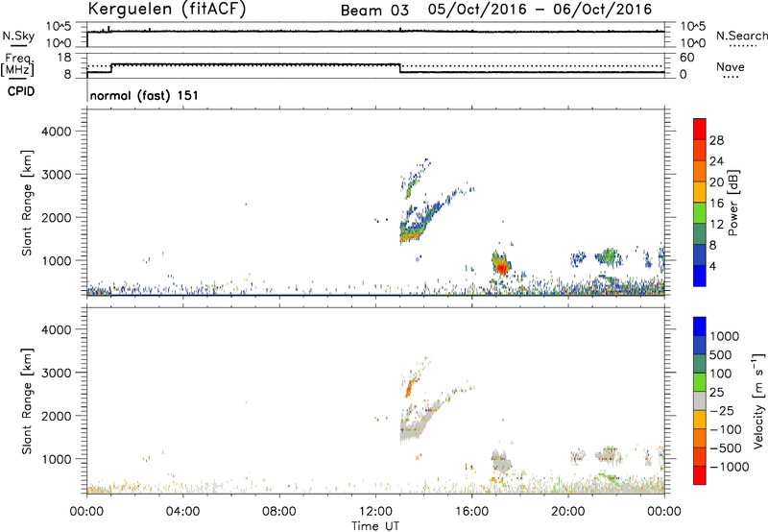768x532 pixels.
Task: Click the '04:00' time axis tick label
Action: pos(182,512)
